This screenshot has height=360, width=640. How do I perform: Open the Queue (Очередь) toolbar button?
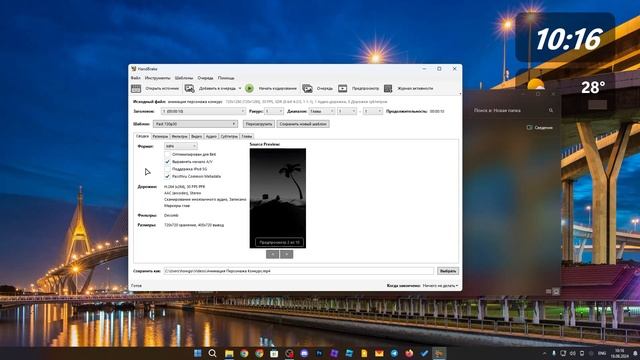point(318,88)
